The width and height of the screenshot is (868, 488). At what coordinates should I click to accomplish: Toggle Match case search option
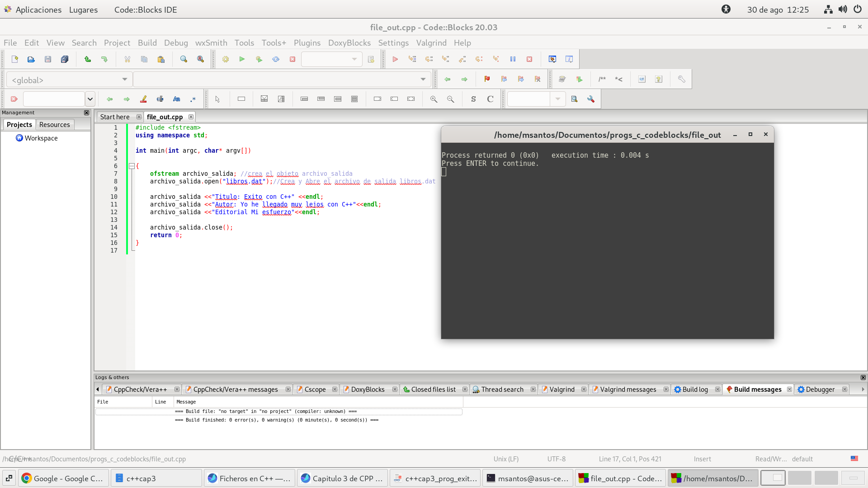176,99
